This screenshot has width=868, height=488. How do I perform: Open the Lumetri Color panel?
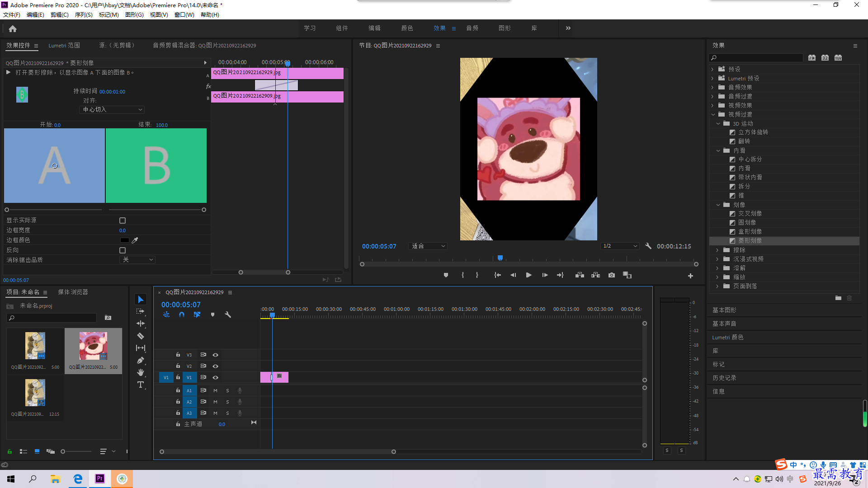coord(727,338)
